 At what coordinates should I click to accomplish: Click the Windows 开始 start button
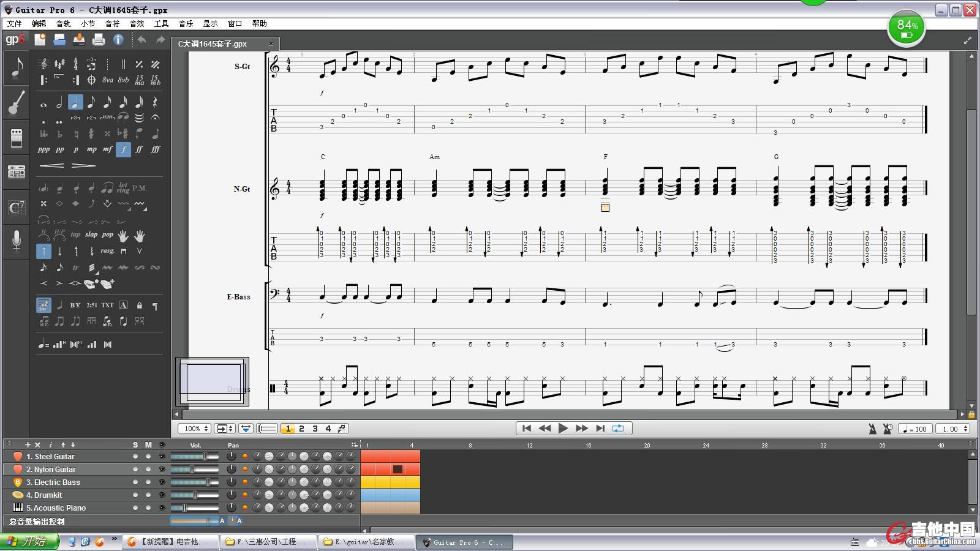(x=29, y=541)
